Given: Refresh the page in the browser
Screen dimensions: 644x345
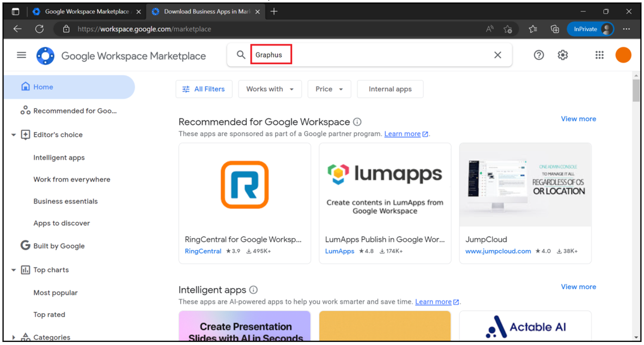Looking at the screenshot, I should (x=40, y=29).
